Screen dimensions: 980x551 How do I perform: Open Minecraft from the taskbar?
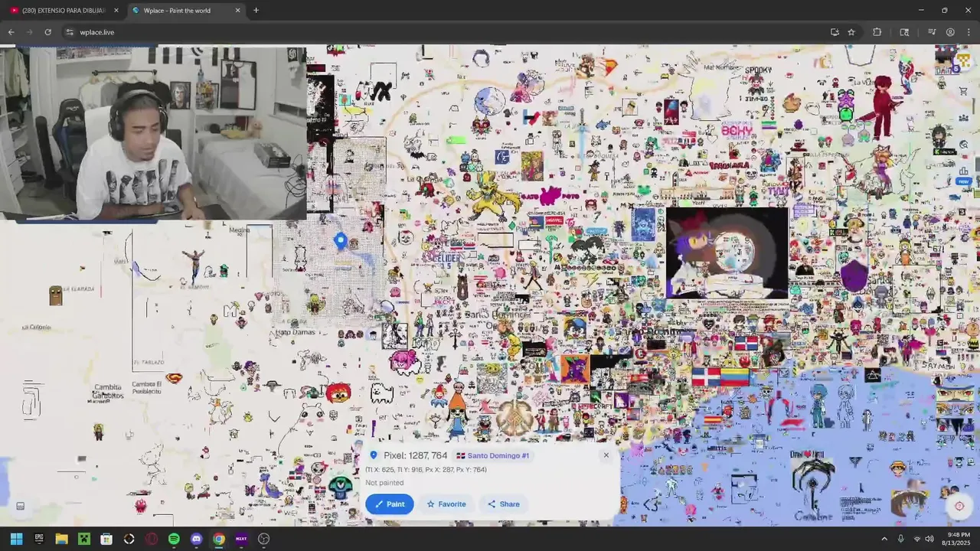click(x=84, y=539)
